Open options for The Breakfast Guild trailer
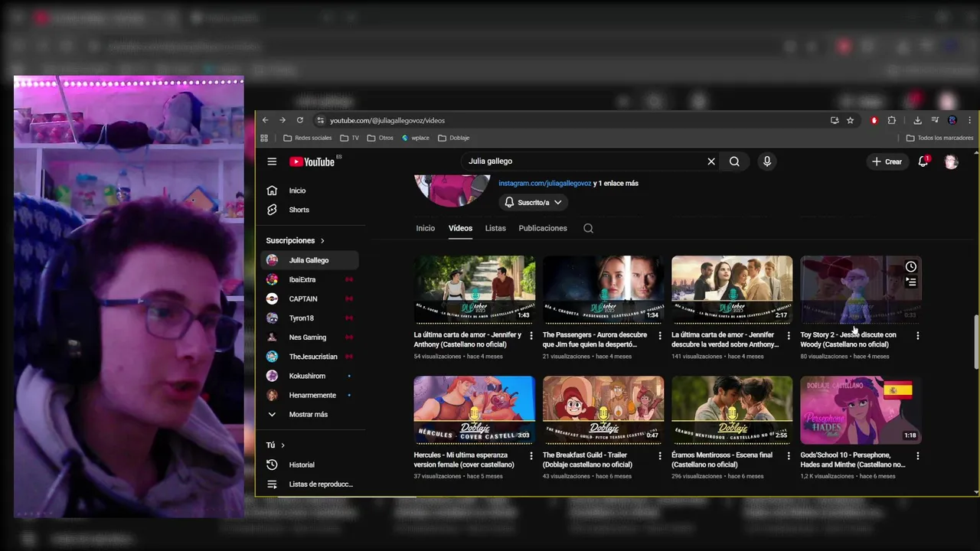 click(x=660, y=455)
